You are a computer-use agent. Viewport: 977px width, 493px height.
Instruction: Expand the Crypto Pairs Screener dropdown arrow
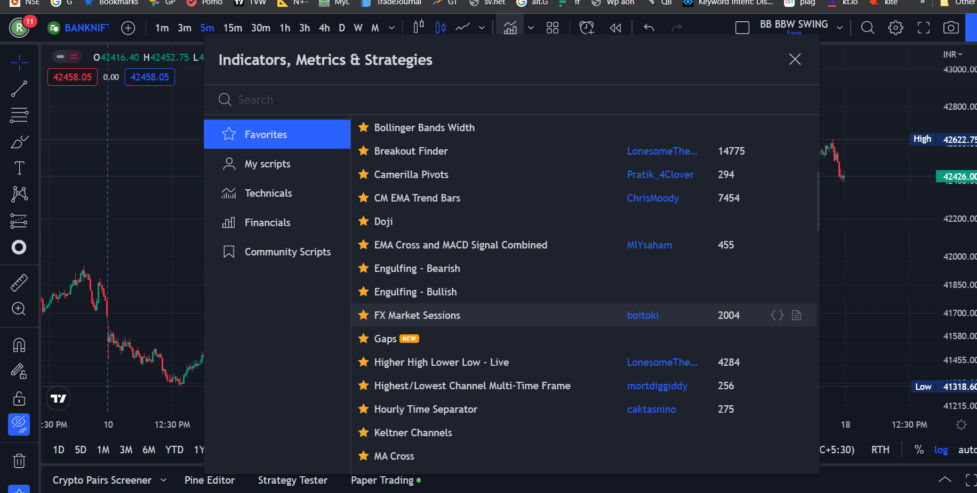tap(163, 480)
